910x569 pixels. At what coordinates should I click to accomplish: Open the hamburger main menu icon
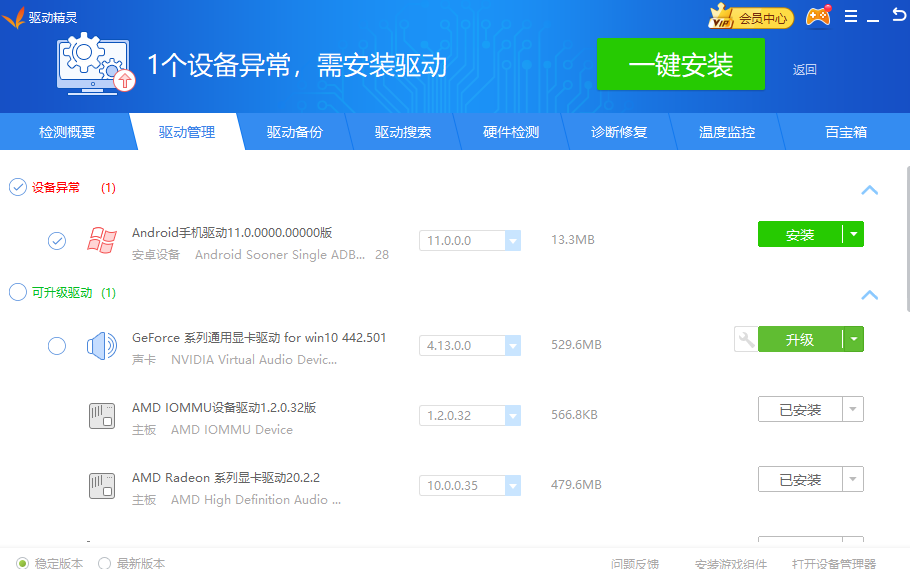[851, 16]
